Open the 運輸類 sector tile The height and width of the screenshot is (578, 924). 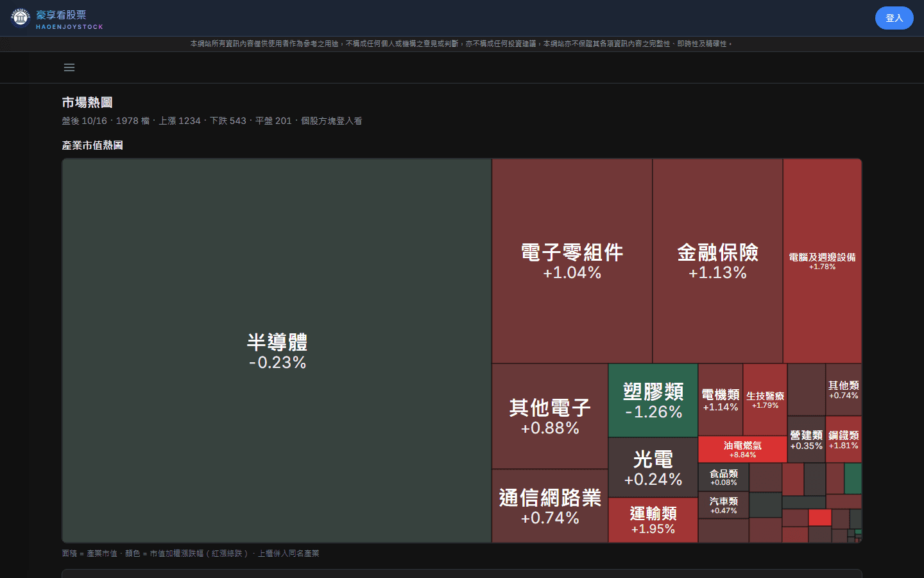[653, 520]
